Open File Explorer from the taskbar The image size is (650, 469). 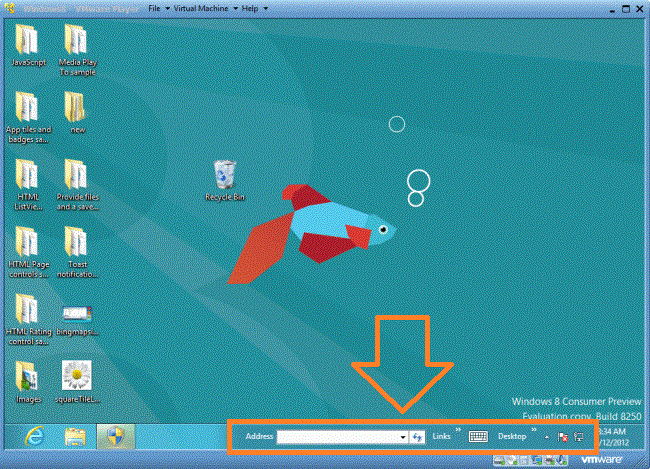(x=75, y=437)
